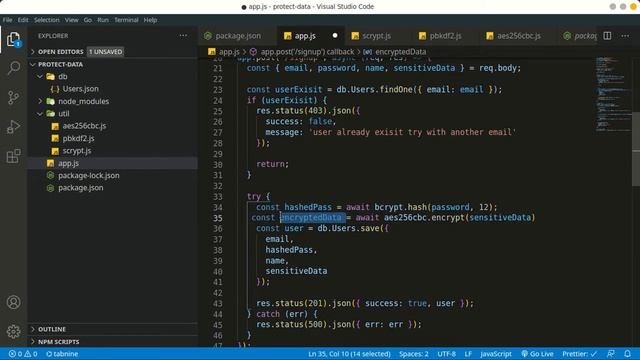Open the Run and Debug view
This screenshot has width=640, height=360.
pos(13,127)
